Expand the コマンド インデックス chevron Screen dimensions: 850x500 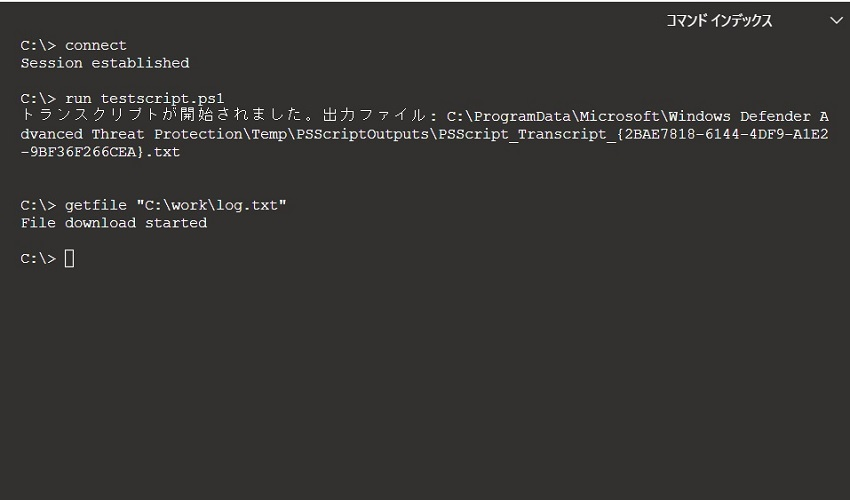[836, 20]
